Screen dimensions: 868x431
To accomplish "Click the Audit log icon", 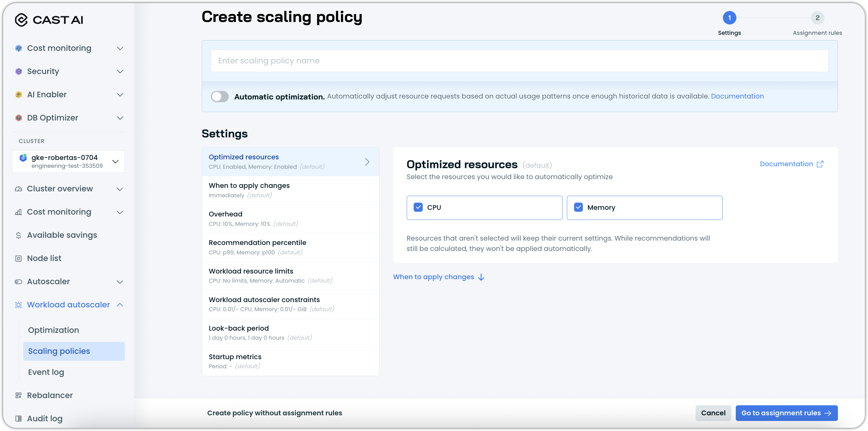I will pos(18,418).
